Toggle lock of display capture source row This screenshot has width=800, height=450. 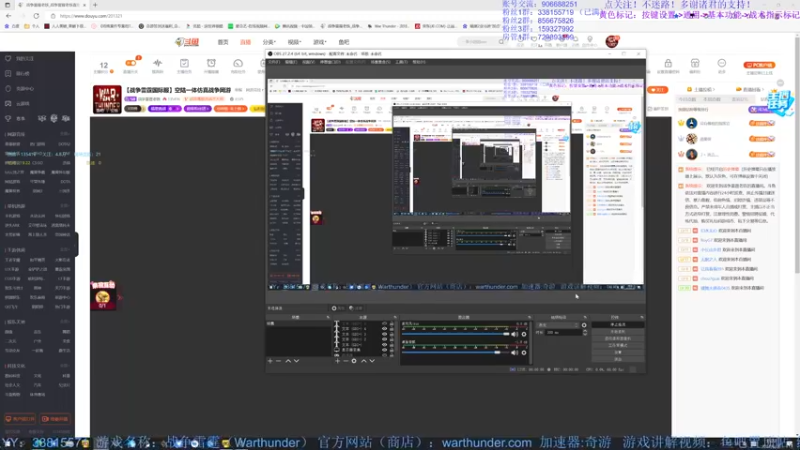tap(392, 350)
